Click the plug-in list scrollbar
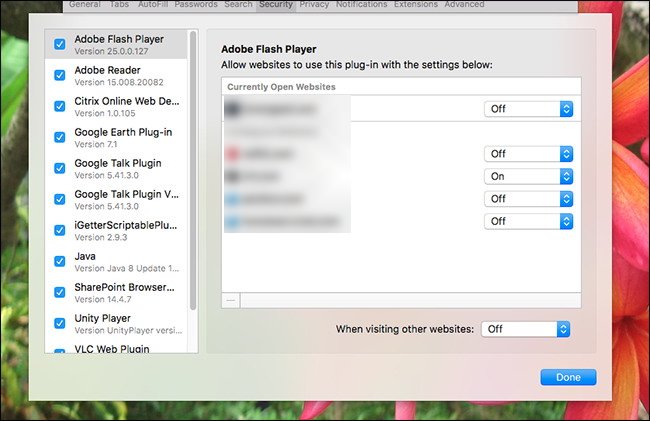 pos(193,171)
